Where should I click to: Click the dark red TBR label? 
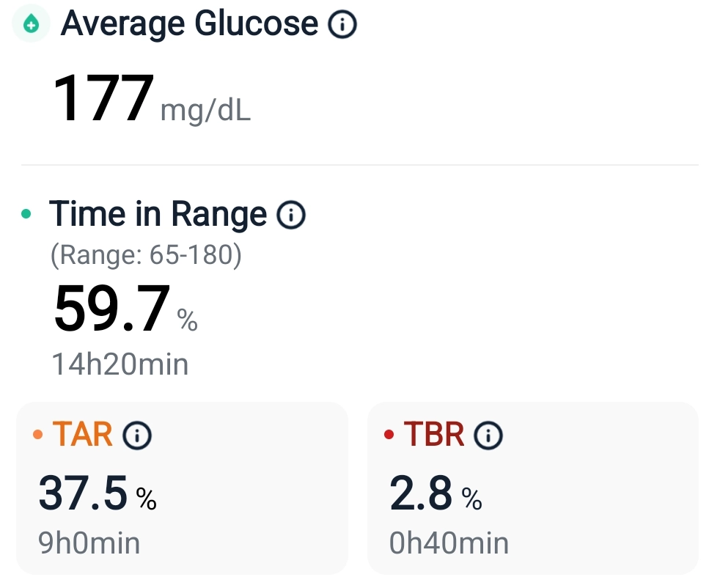434,435
